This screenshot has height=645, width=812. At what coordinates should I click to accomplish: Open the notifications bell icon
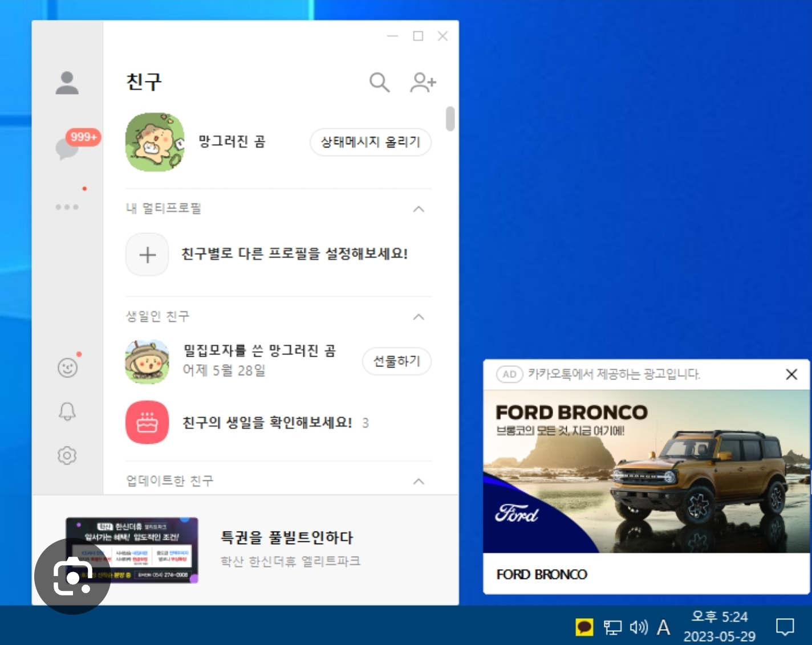(67, 411)
